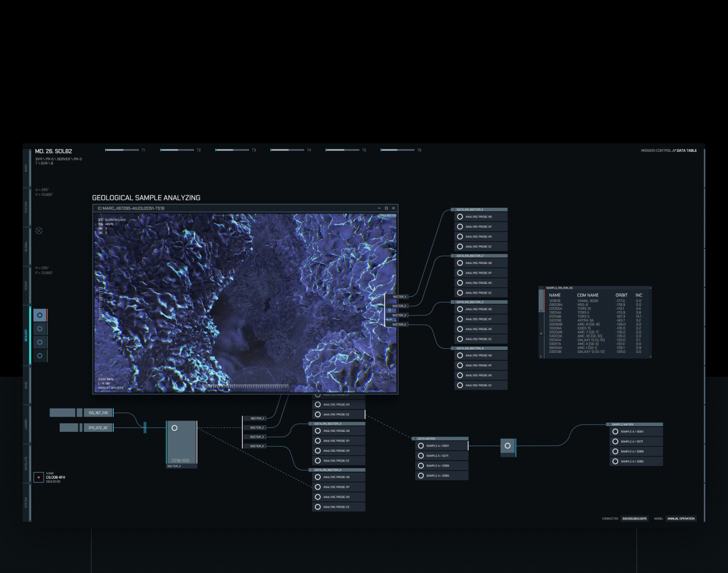
Task: Select ANALYSE PROBE XZ under DATA_PN_SECTOR_1
Action: coord(481,246)
